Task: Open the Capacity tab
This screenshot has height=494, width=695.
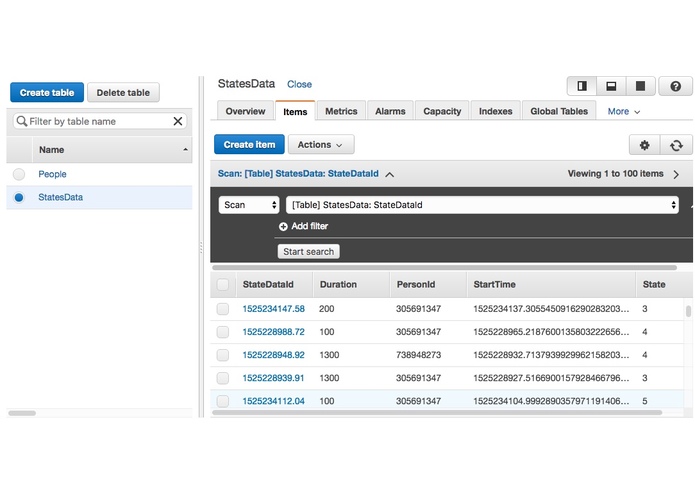Action: pos(442,111)
